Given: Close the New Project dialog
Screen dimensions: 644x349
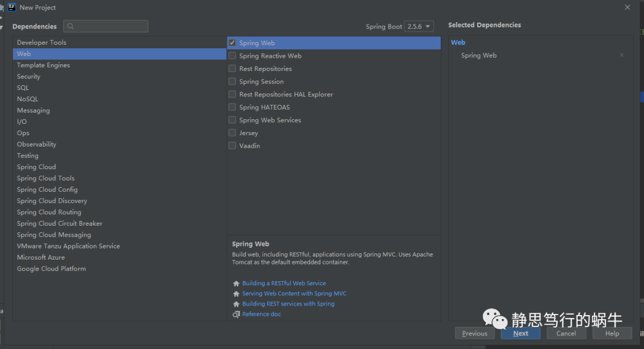Looking at the screenshot, I should (627, 7).
